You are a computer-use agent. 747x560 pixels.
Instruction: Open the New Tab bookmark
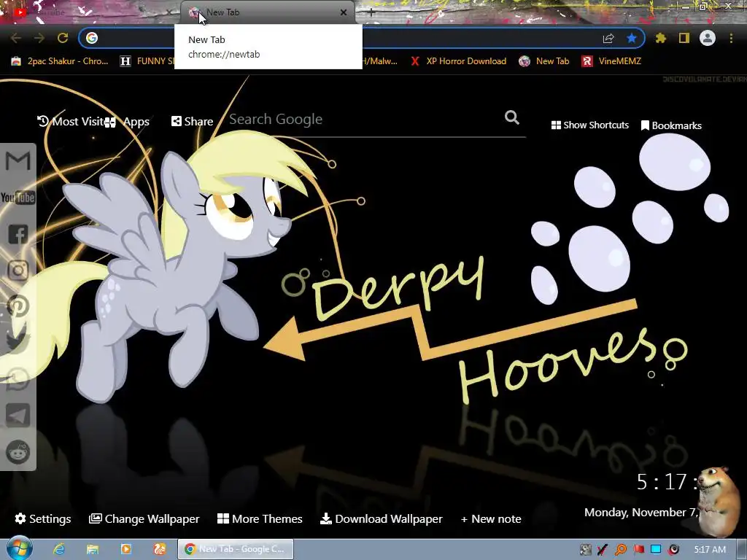[544, 61]
